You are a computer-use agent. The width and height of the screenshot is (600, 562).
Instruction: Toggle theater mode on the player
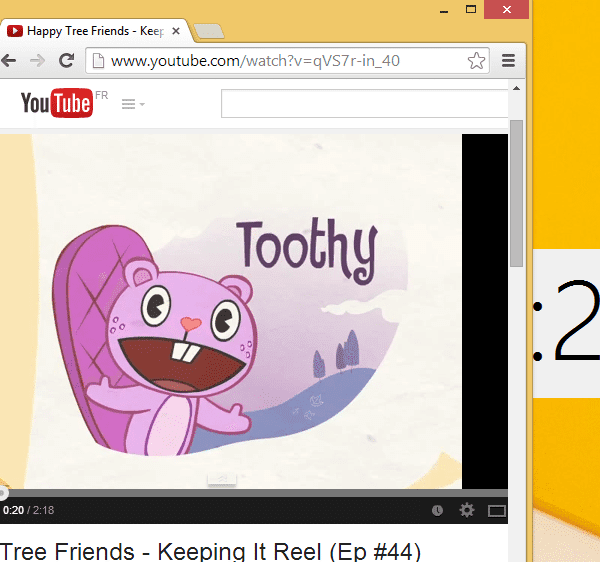point(497,510)
